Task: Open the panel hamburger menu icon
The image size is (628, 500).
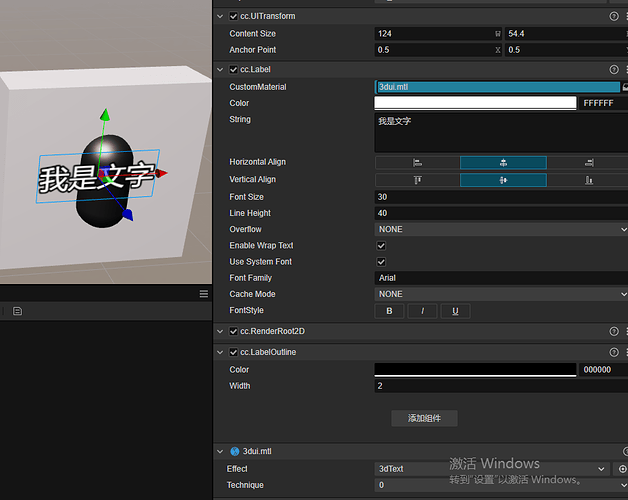Action: [x=204, y=294]
